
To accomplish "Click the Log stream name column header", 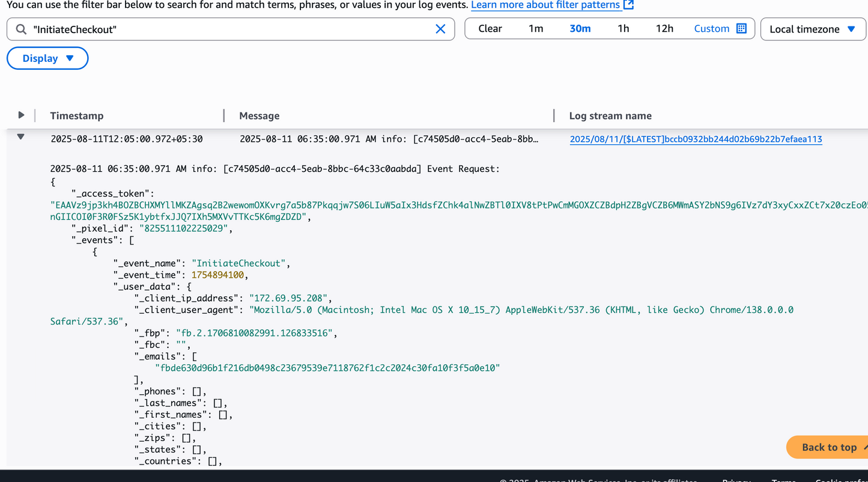I will (610, 116).
